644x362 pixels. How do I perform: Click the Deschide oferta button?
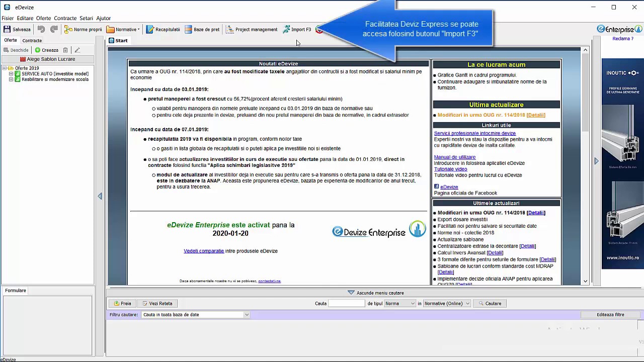click(x=16, y=50)
